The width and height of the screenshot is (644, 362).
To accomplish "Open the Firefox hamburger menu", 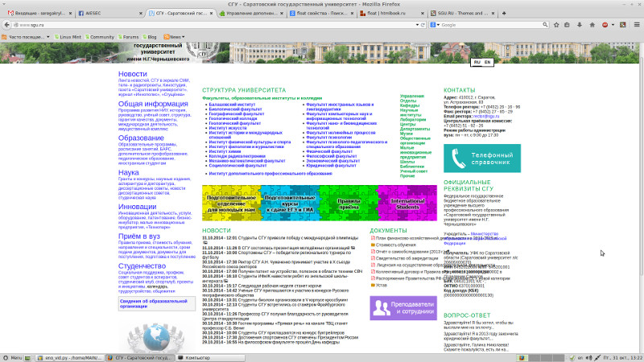I will (637, 25).
